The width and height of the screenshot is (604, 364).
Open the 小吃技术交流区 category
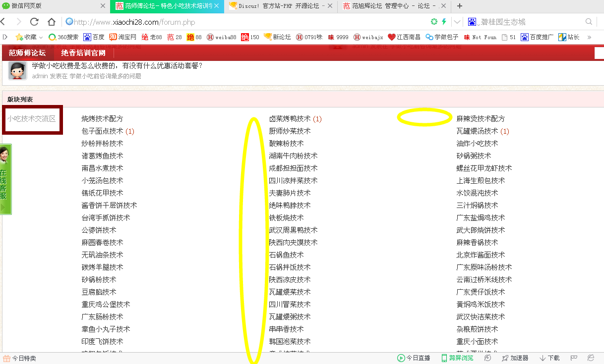click(31, 119)
